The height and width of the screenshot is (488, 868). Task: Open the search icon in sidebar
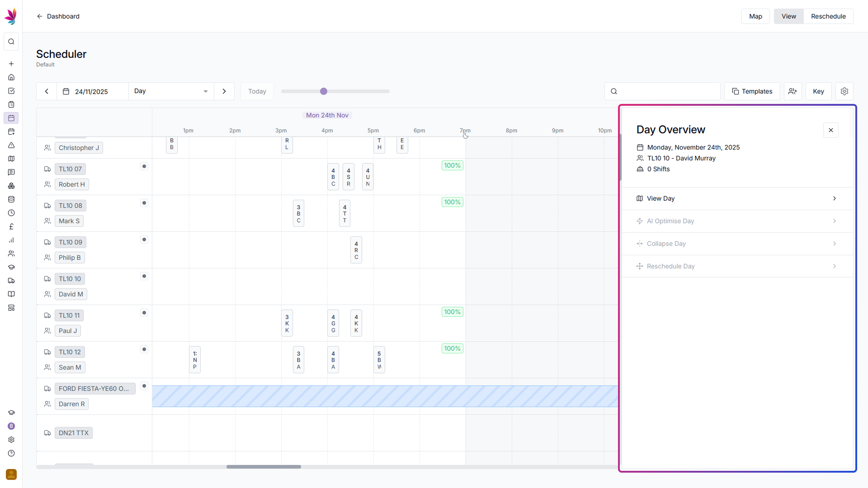tap(11, 42)
